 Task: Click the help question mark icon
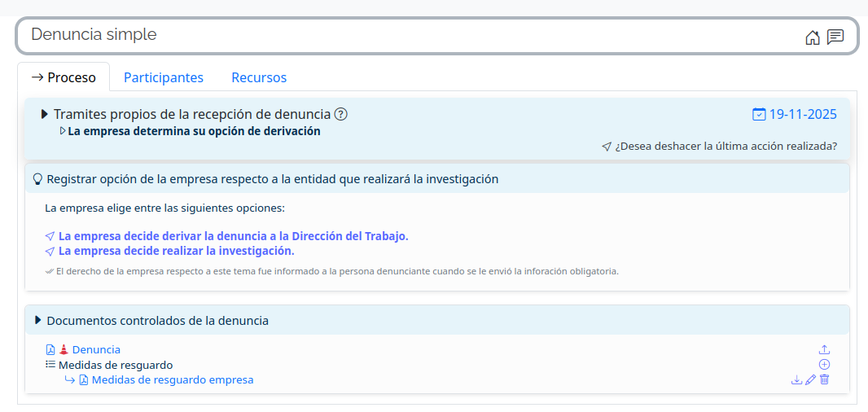click(341, 115)
